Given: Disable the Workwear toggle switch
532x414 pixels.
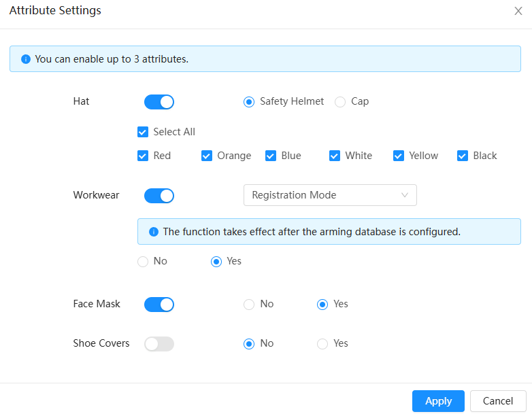Looking at the screenshot, I should click(159, 196).
